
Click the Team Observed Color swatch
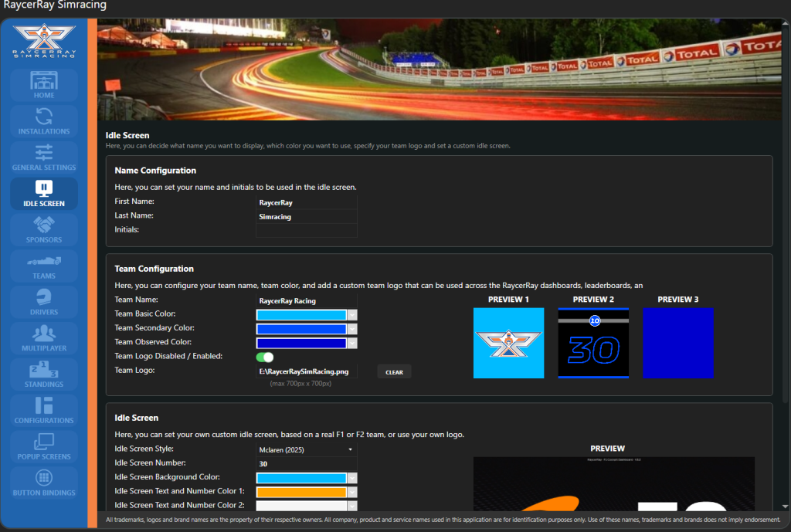(x=301, y=343)
